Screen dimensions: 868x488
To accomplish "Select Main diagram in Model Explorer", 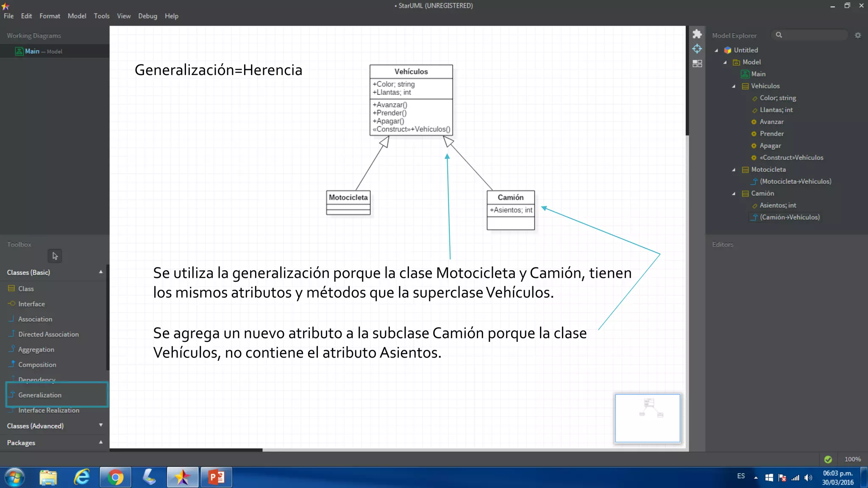I will [754, 74].
